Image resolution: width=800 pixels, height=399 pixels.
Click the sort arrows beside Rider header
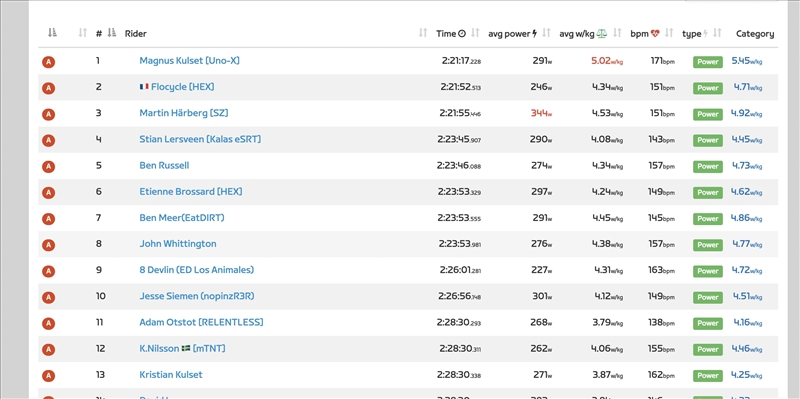point(422,33)
